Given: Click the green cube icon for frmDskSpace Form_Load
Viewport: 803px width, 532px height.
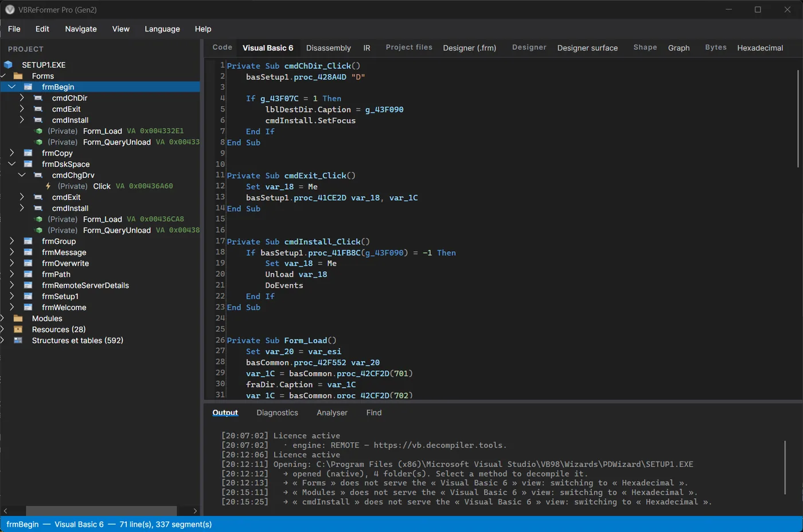Looking at the screenshot, I should (38, 220).
